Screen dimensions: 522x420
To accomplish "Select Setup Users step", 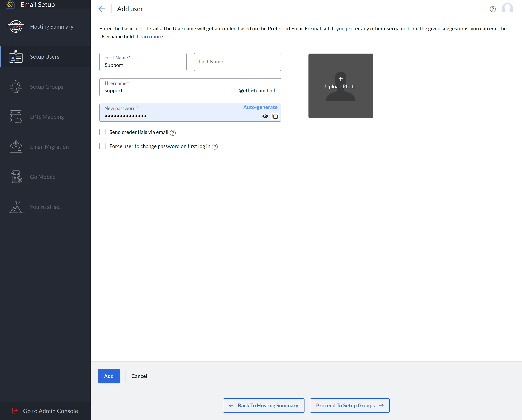I will pyautogui.click(x=45, y=57).
